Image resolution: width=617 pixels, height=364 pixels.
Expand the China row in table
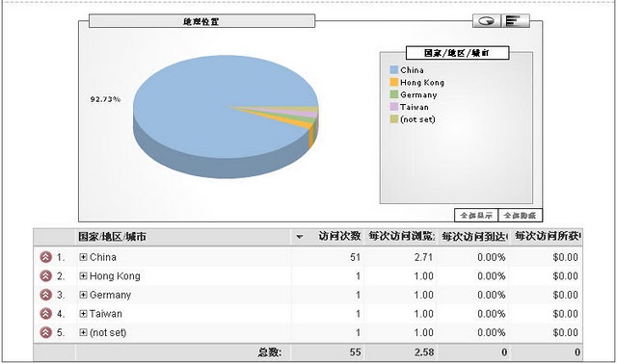point(83,257)
